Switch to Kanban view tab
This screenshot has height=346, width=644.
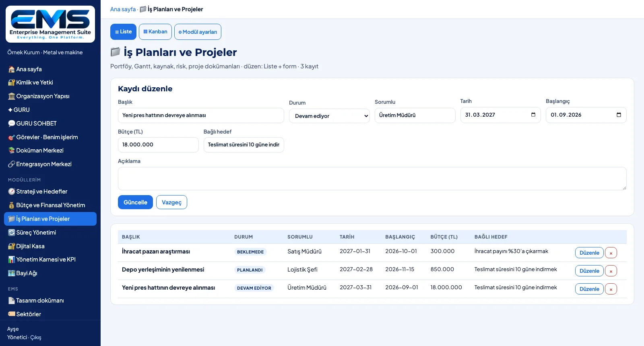[155, 32]
